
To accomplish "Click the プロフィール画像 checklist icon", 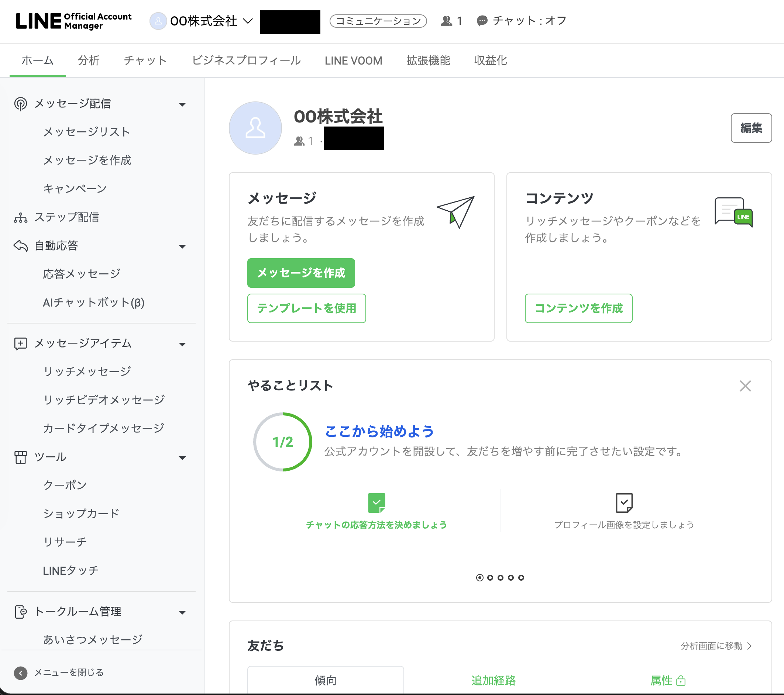I will click(x=624, y=503).
